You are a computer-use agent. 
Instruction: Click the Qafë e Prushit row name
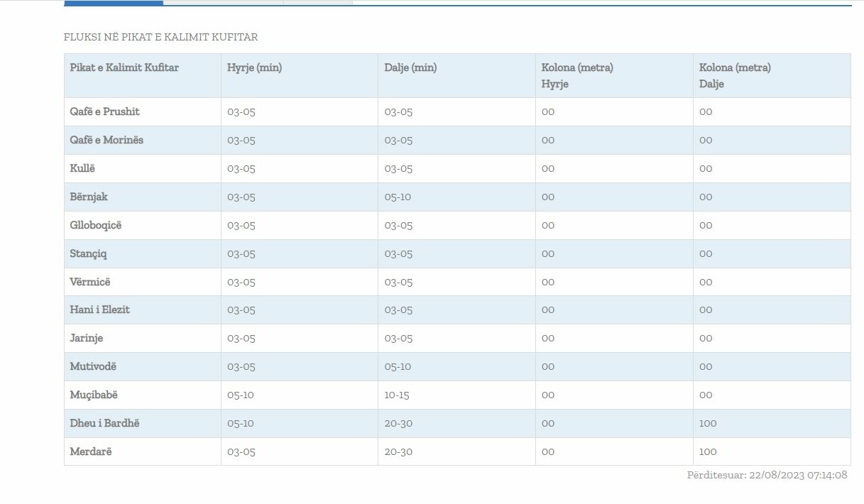(104, 111)
